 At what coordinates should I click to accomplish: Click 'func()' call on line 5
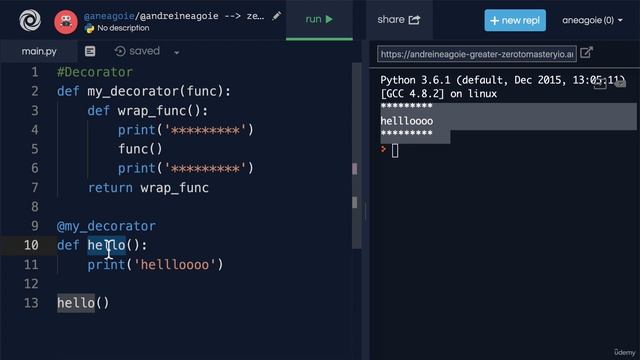click(140, 149)
